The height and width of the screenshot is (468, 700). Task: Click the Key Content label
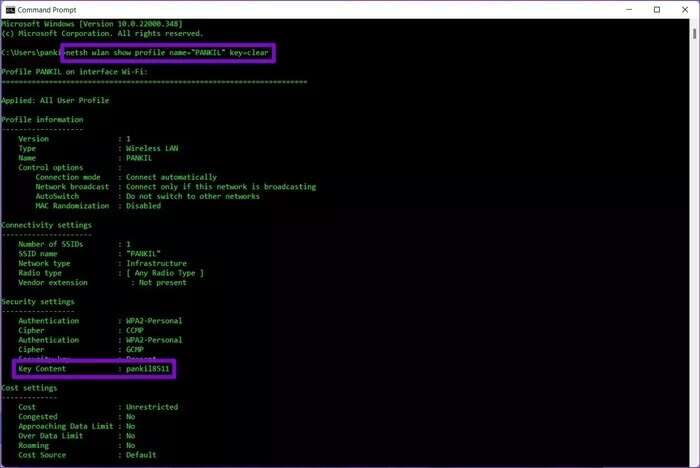tap(42, 369)
